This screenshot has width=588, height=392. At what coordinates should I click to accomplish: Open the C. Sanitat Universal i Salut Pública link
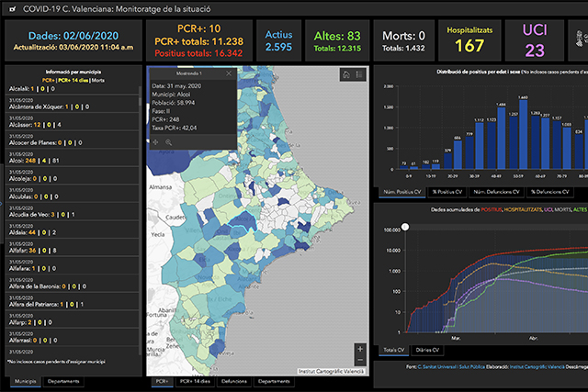tap(451, 367)
